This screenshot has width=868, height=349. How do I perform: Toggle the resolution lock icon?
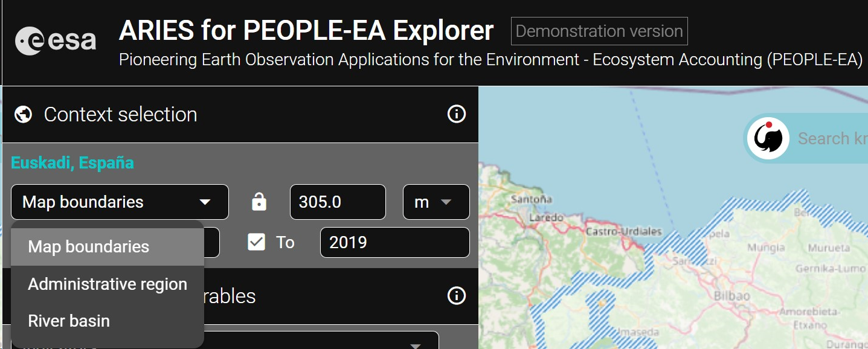259,202
